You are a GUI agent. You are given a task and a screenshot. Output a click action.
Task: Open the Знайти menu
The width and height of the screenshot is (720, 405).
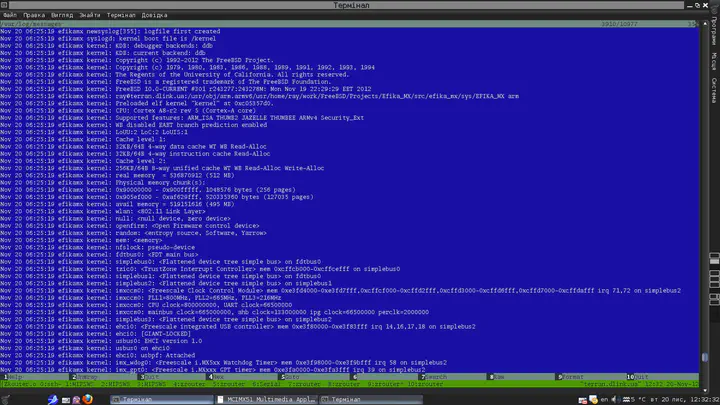click(x=91, y=16)
